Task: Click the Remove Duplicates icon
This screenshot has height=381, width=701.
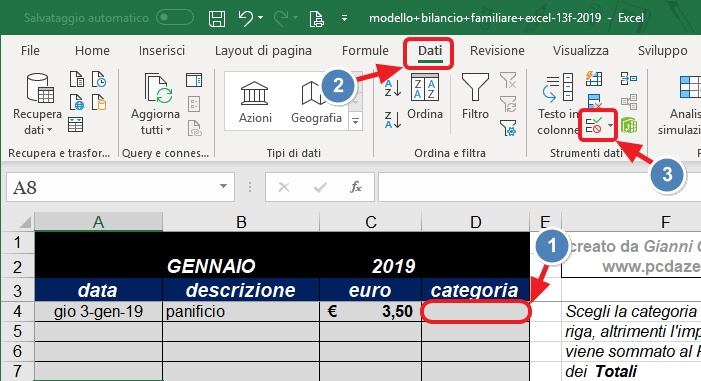Action: 594,102
